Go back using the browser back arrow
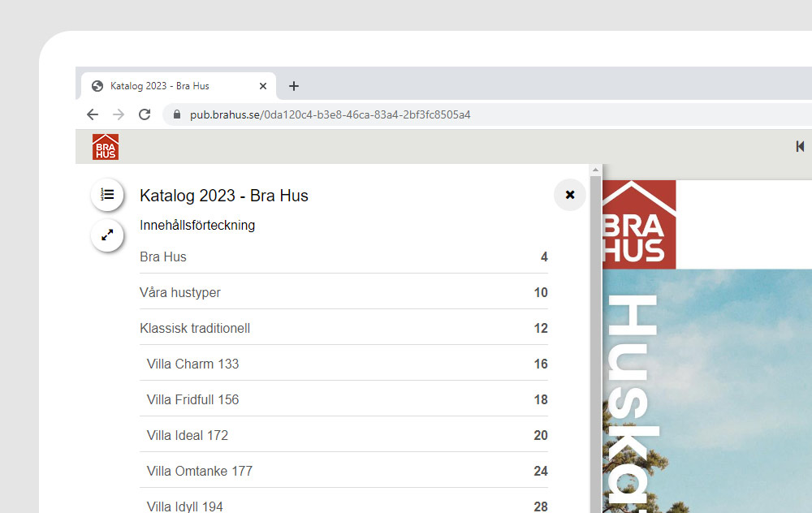Image resolution: width=812 pixels, height=513 pixels. (93, 114)
